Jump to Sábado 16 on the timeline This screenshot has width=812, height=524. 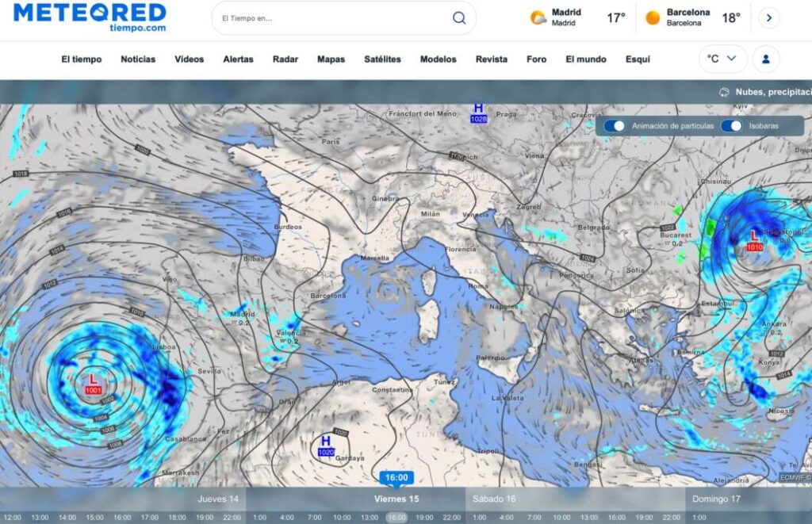coord(494,499)
